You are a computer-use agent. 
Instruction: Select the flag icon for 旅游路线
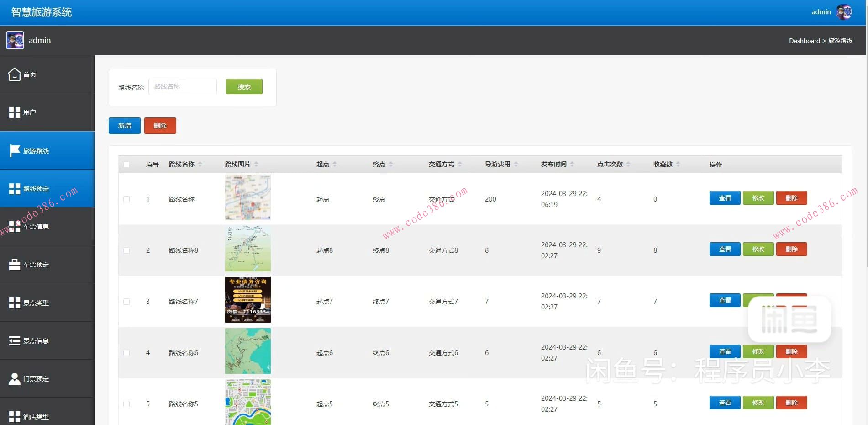(x=15, y=150)
